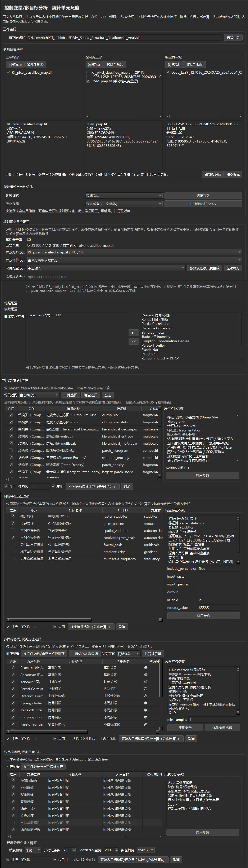Toggle Pareto Frontier method checkbox
This screenshot has height=868, width=248.
13,724
